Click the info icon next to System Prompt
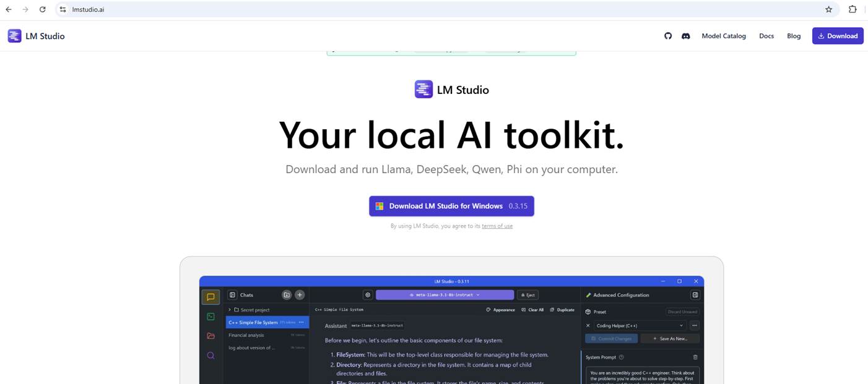 pos(621,357)
